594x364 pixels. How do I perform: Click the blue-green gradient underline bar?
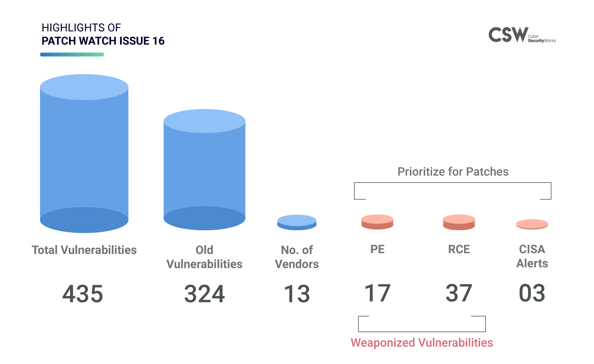pos(72,55)
